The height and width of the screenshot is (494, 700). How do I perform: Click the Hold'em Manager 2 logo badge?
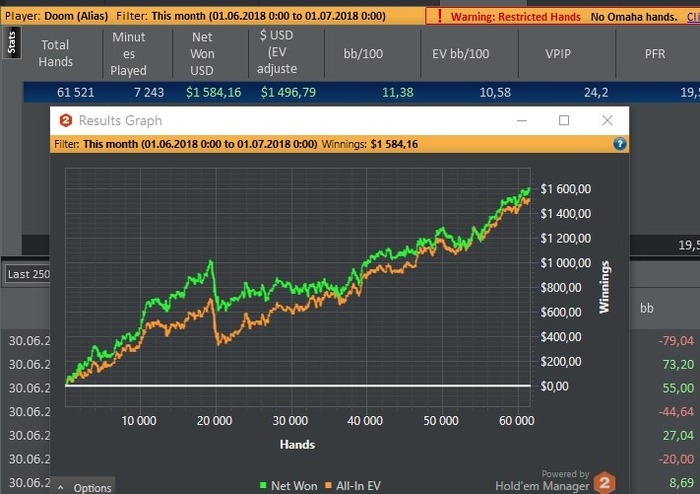coord(604,482)
